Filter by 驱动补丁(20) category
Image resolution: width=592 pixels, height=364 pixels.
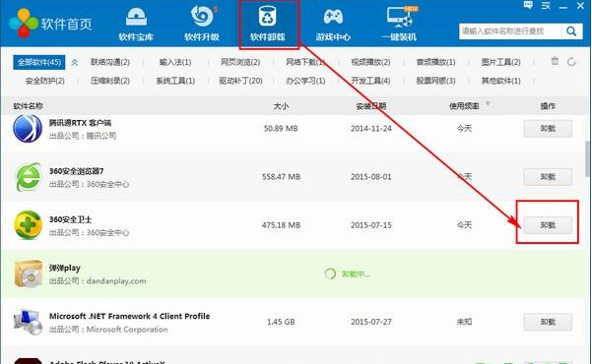[x=240, y=81]
